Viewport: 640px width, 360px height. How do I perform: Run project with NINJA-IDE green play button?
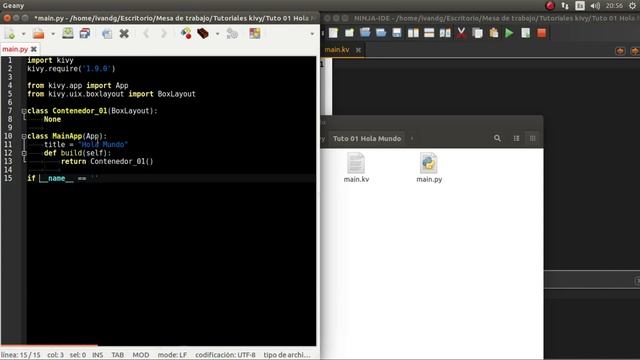coord(509,33)
